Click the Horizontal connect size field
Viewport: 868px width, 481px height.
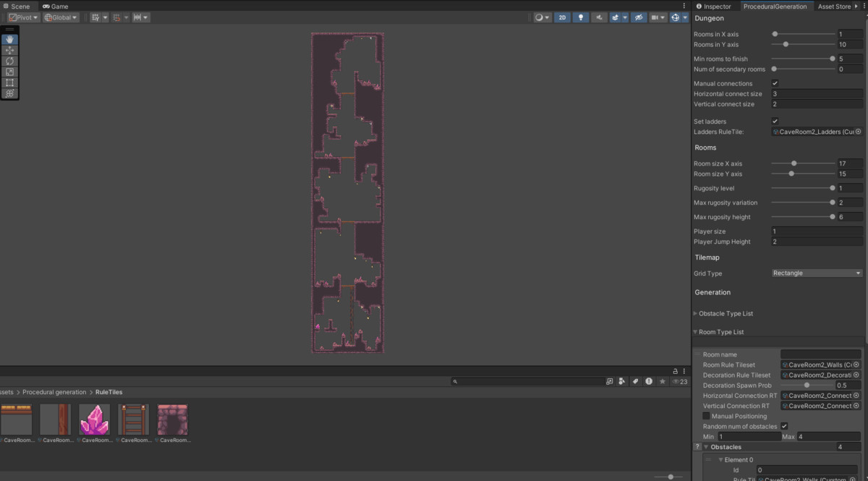tap(817, 93)
